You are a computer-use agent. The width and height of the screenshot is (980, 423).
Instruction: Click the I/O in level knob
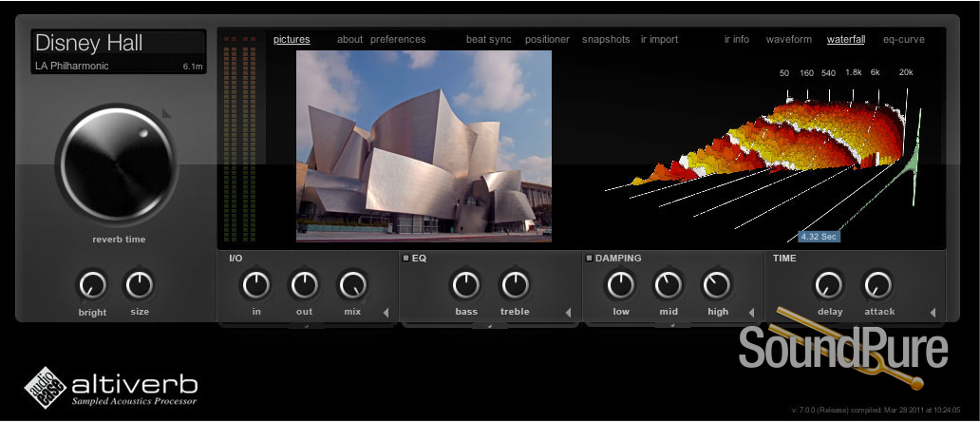[256, 285]
